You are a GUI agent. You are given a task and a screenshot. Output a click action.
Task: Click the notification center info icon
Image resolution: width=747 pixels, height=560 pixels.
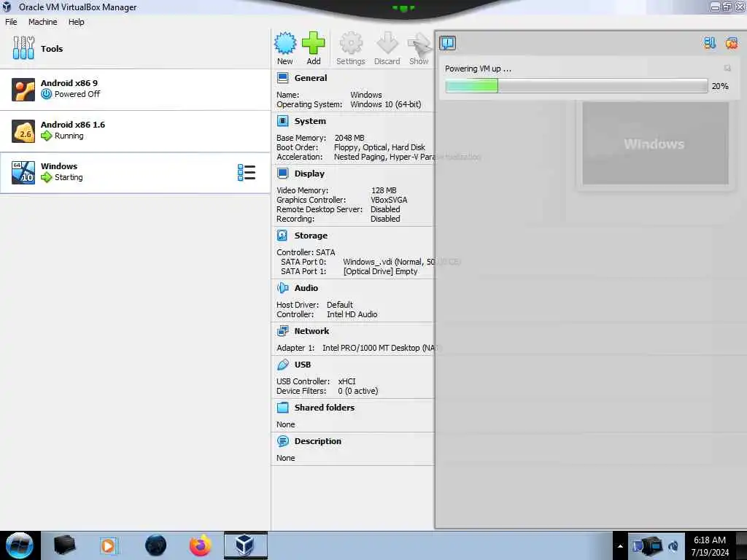pos(447,43)
